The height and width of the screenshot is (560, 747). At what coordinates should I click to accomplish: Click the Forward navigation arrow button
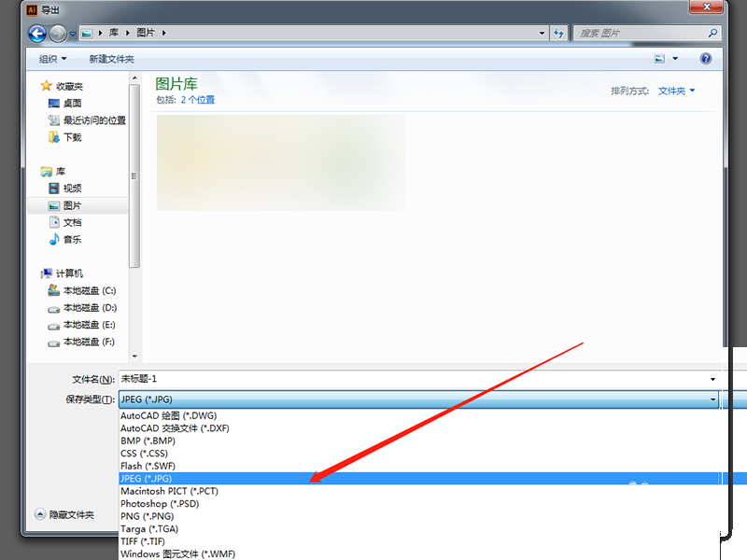click(58, 34)
